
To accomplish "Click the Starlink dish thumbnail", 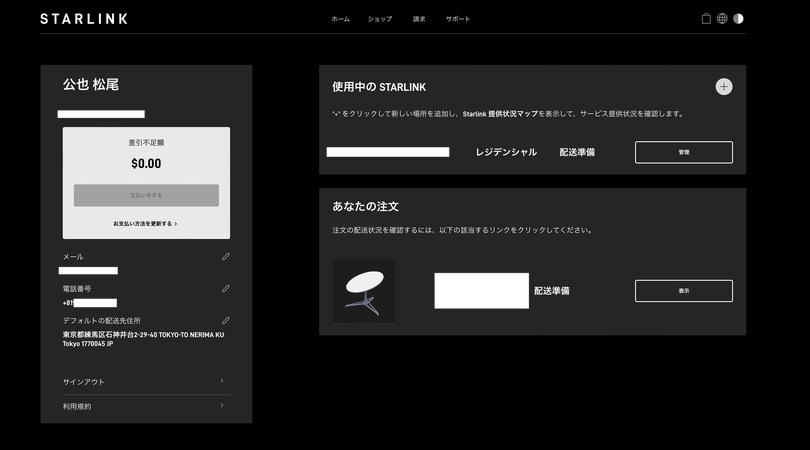I will (x=364, y=291).
